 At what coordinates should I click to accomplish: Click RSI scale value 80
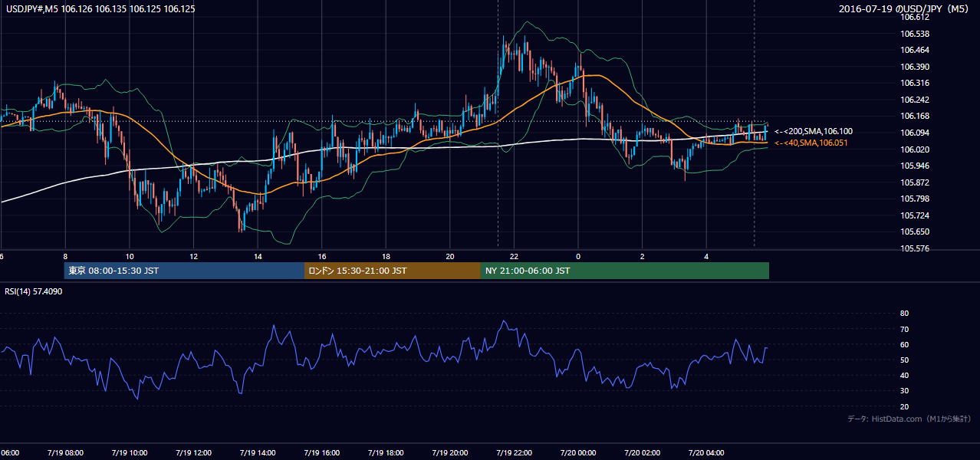[x=905, y=314]
